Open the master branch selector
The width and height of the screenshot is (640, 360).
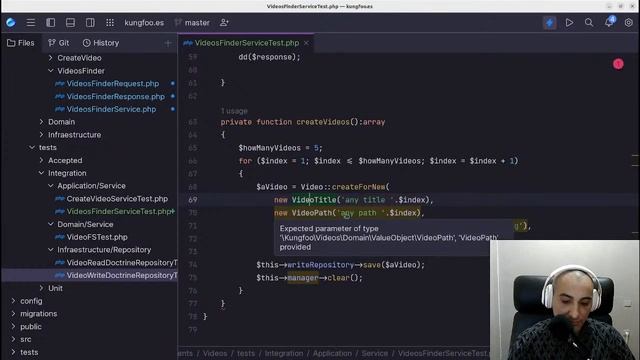192,23
